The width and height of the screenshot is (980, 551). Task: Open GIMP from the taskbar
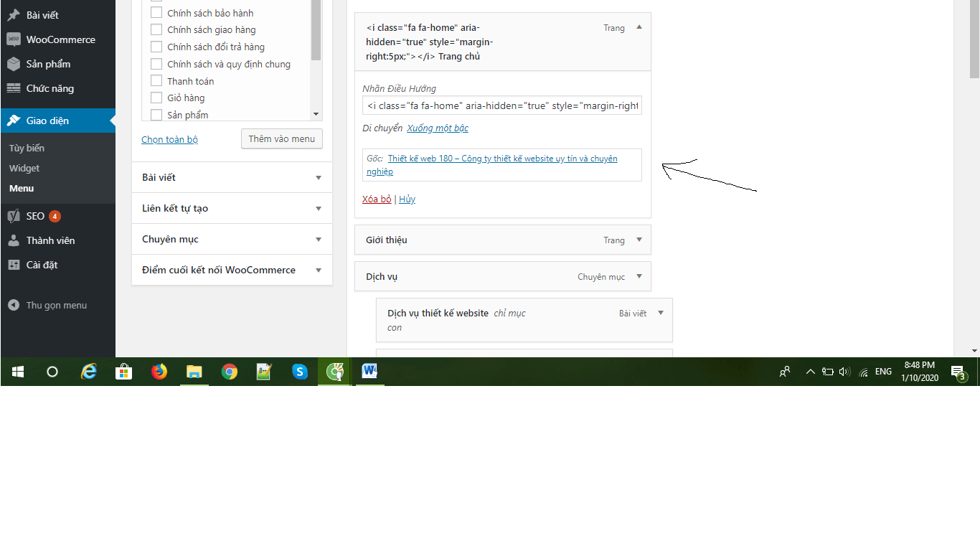tap(334, 372)
